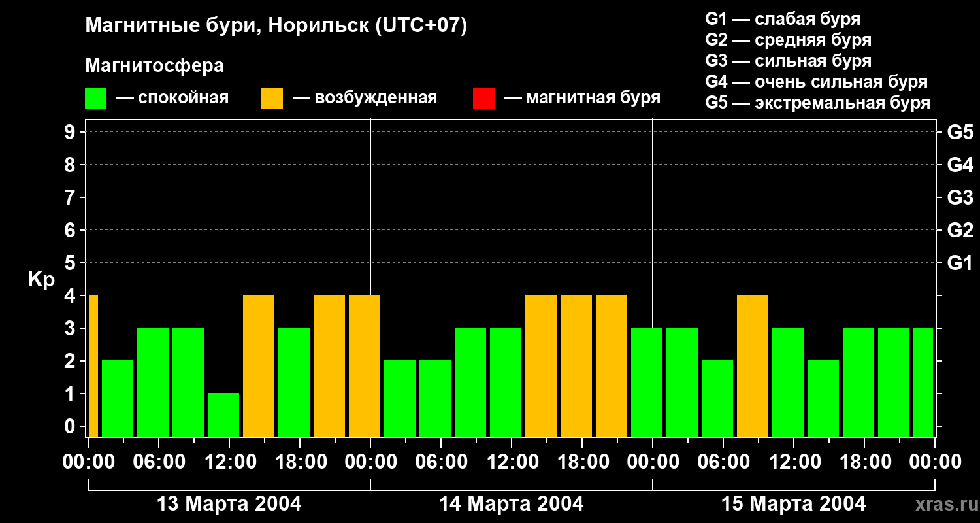Image resolution: width=980 pixels, height=523 pixels.
Task: Click the green bar crossing midnight into 15 March
Action: tap(647, 382)
